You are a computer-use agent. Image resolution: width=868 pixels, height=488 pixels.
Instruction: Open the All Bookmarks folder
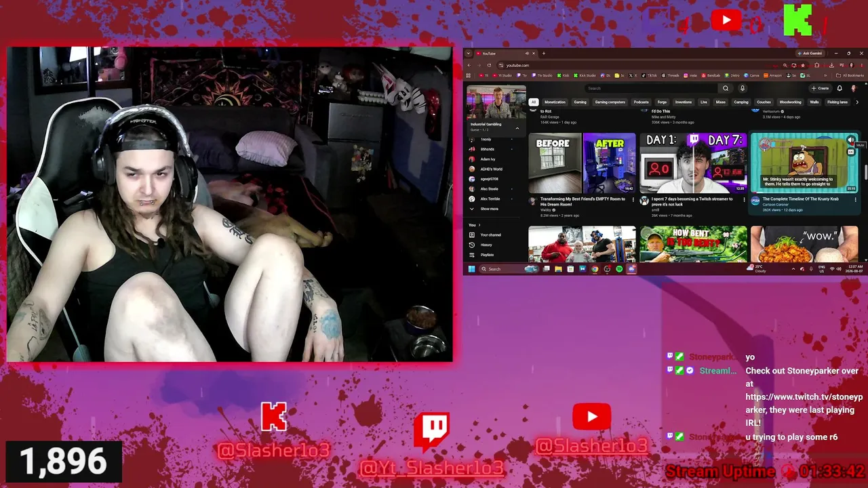click(x=850, y=75)
